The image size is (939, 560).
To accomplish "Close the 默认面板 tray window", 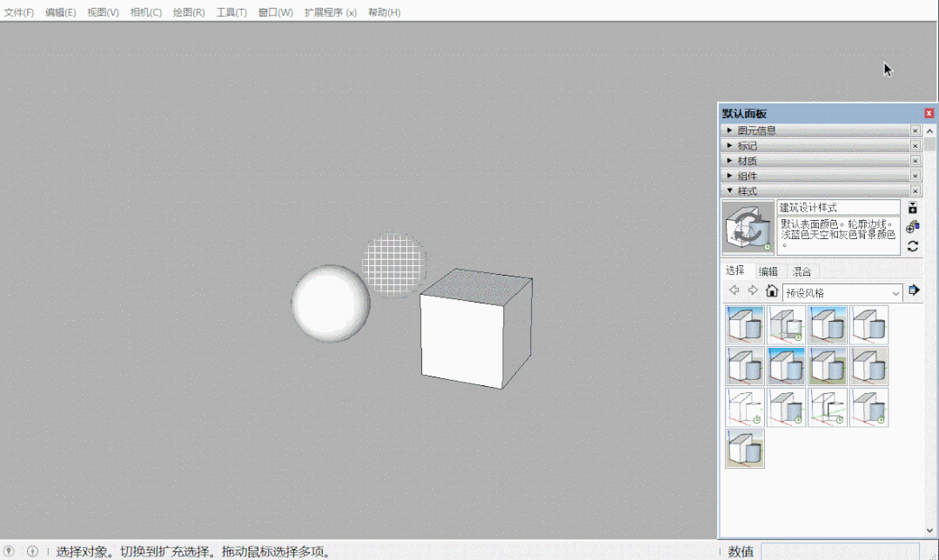I will pyautogui.click(x=929, y=113).
